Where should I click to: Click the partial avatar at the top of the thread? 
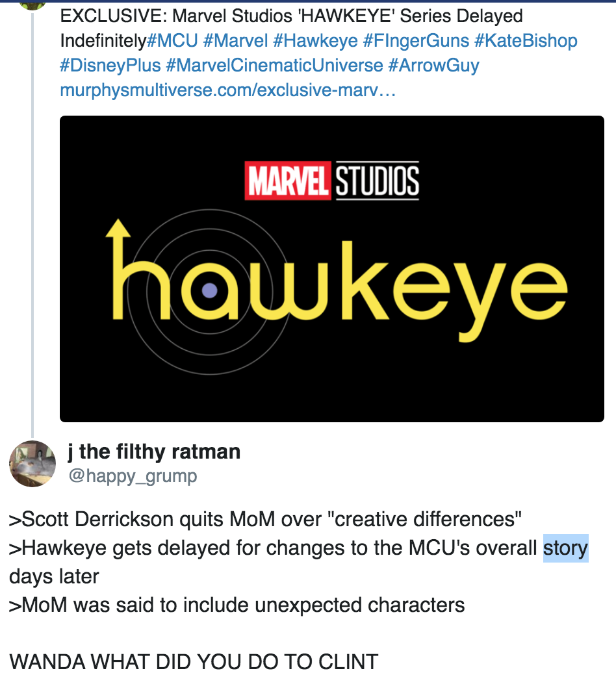pyautogui.click(x=32, y=5)
